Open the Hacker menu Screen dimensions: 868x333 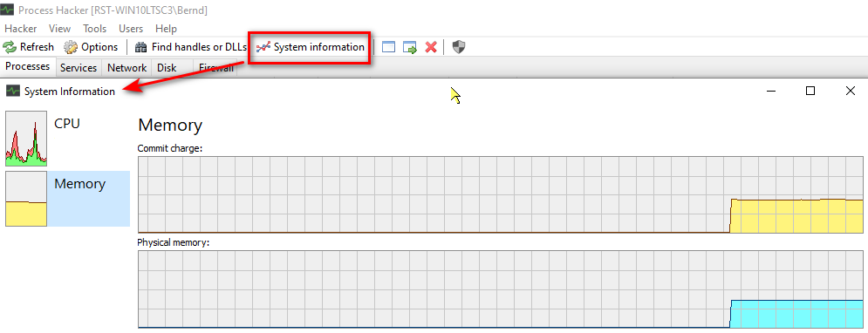[x=20, y=29]
